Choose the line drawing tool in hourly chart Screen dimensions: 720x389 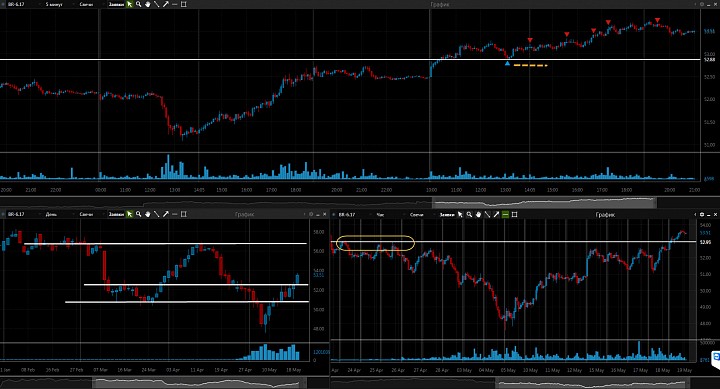pyautogui.click(x=487, y=214)
